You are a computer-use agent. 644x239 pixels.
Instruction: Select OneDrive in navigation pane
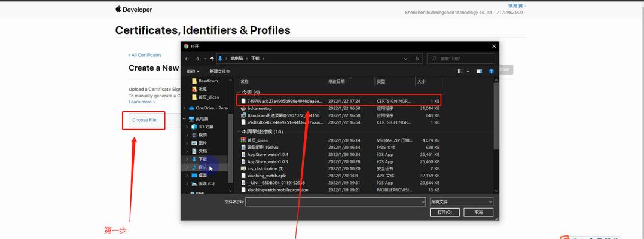click(208, 108)
